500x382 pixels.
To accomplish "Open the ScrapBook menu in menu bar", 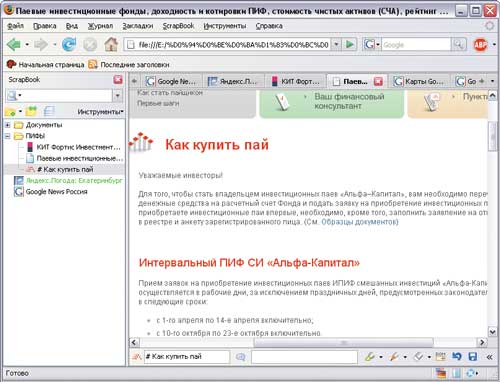I will click(x=178, y=26).
